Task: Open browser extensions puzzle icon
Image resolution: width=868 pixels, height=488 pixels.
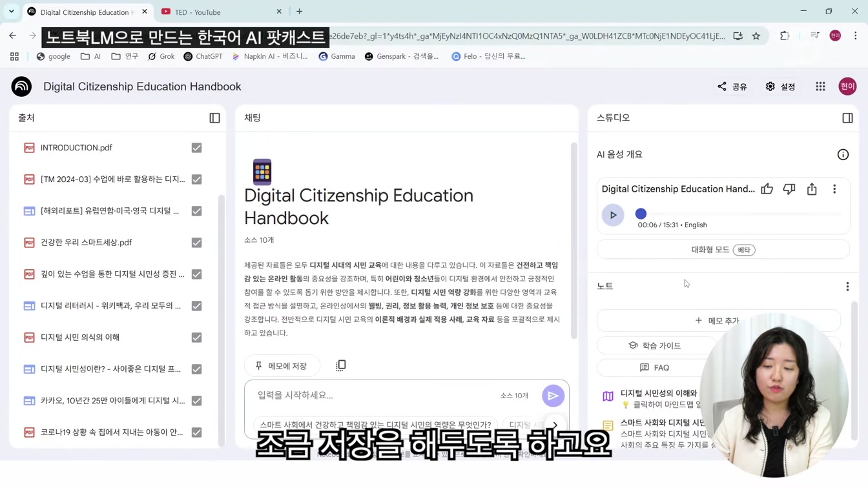Action: point(785,36)
